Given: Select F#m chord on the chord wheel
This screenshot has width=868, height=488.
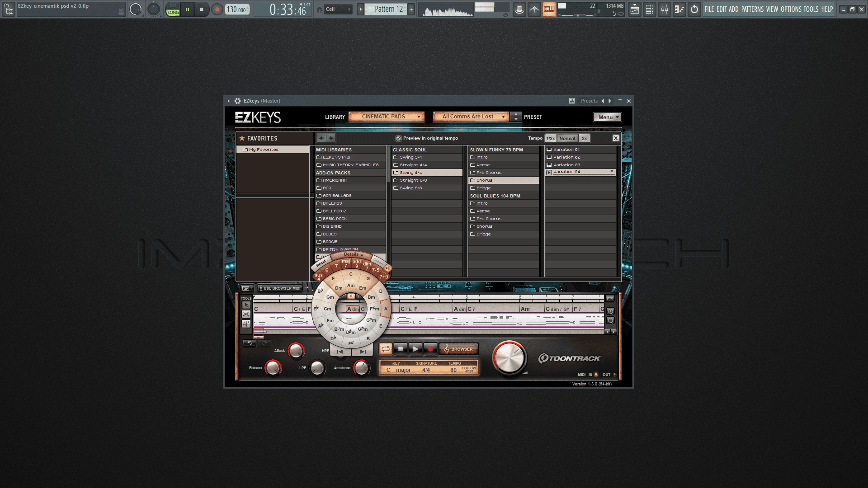Looking at the screenshot, I should click(374, 309).
